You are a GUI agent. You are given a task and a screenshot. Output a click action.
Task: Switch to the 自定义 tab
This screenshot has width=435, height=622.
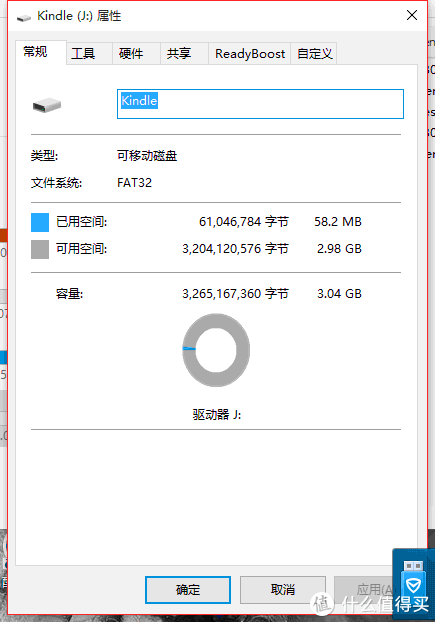[314, 54]
